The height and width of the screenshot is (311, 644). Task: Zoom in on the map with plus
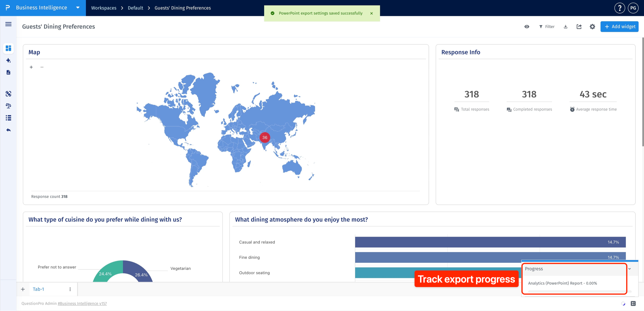coord(31,67)
